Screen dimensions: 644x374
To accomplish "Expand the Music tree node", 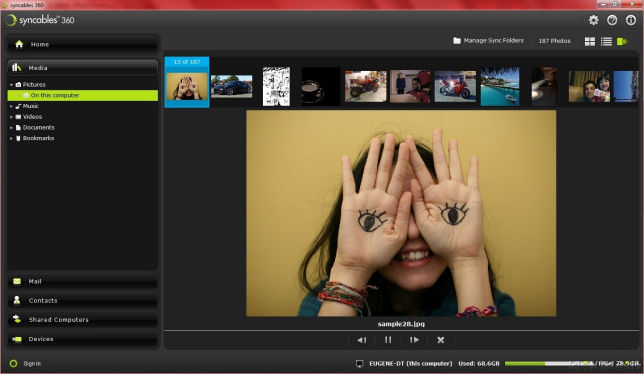I will pos(11,106).
